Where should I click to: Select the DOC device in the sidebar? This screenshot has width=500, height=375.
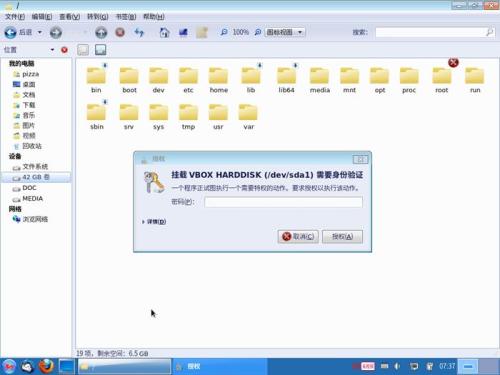click(24, 188)
